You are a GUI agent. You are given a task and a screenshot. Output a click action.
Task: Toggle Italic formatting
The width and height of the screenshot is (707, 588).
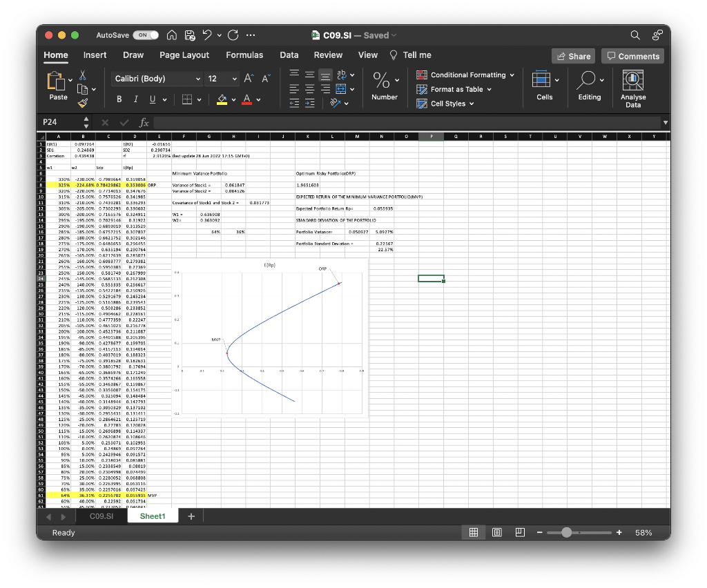point(136,101)
